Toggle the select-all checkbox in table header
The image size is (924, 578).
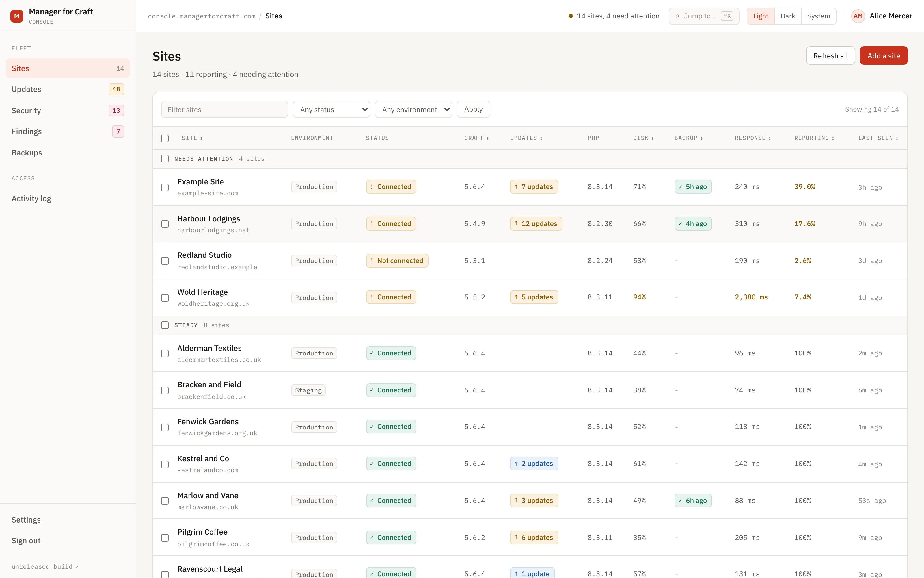point(165,138)
